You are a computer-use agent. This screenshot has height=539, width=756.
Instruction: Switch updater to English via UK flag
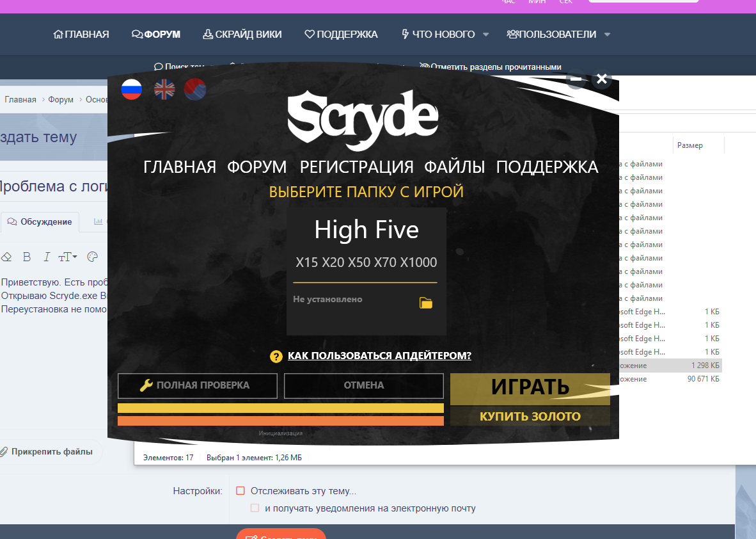tap(164, 90)
